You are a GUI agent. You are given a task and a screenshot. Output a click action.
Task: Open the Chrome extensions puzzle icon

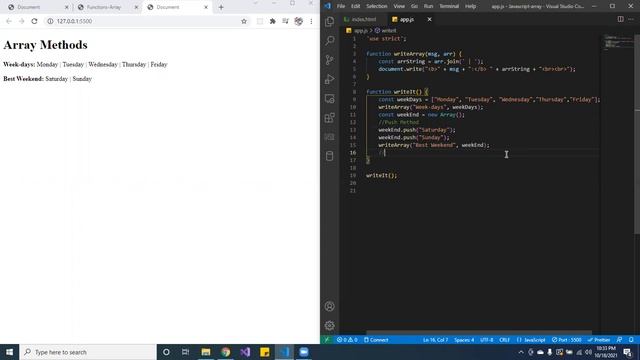point(273,21)
